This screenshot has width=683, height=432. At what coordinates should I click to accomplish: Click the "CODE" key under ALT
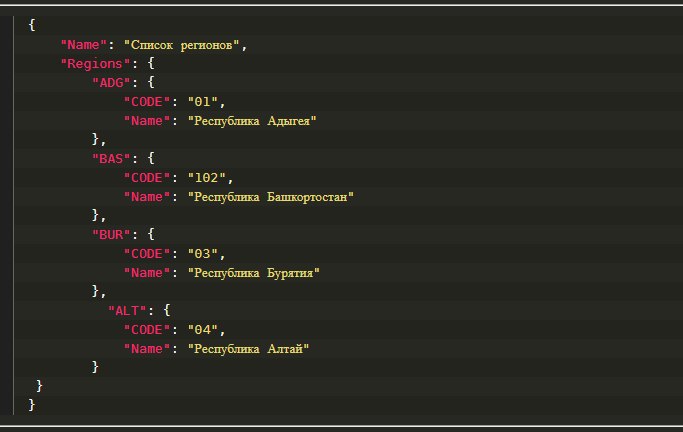tap(147, 330)
